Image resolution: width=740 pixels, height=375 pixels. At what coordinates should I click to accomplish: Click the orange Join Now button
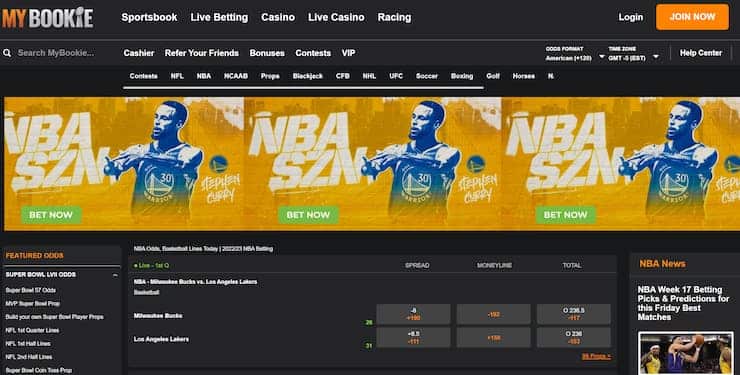(x=692, y=17)
